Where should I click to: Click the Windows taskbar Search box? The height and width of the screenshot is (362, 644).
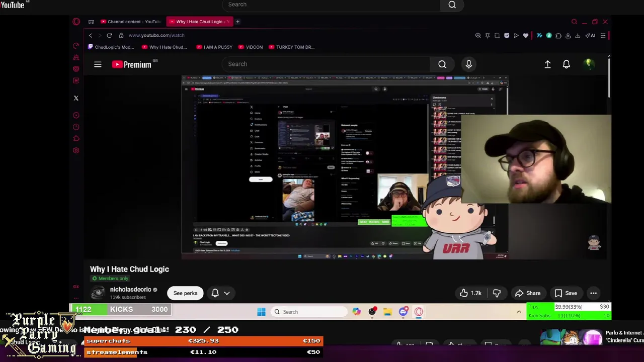(308, 312)
